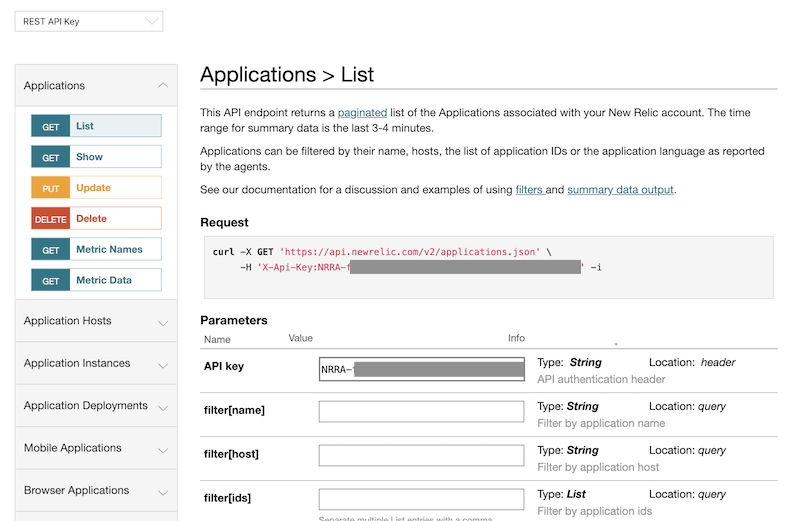Image resolution: width=800 pixels, height=521 pixels.
Task: Expand Application Deployments section
Action: point(96,406)
